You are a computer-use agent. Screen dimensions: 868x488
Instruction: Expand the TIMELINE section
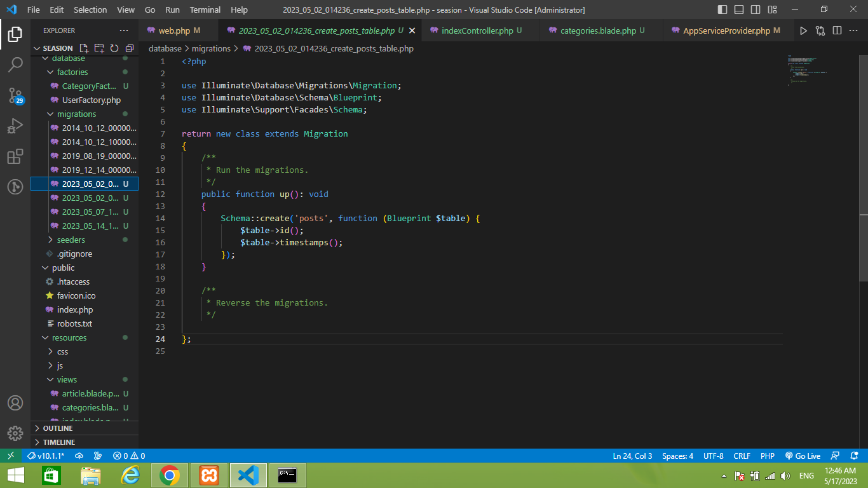pyautogui.click(x=85, y=442)
